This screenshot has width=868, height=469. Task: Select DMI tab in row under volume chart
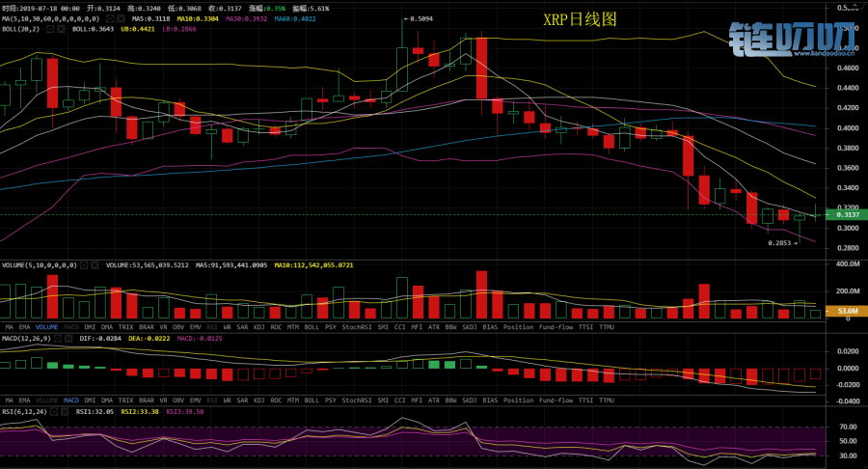[90, 327]
